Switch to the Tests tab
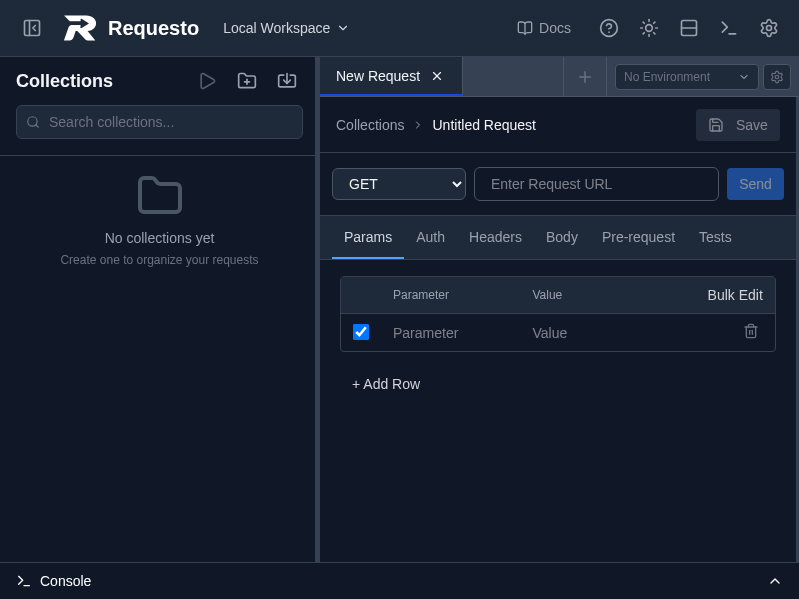This screenshot has width=799, height=599. click(715, 237)
